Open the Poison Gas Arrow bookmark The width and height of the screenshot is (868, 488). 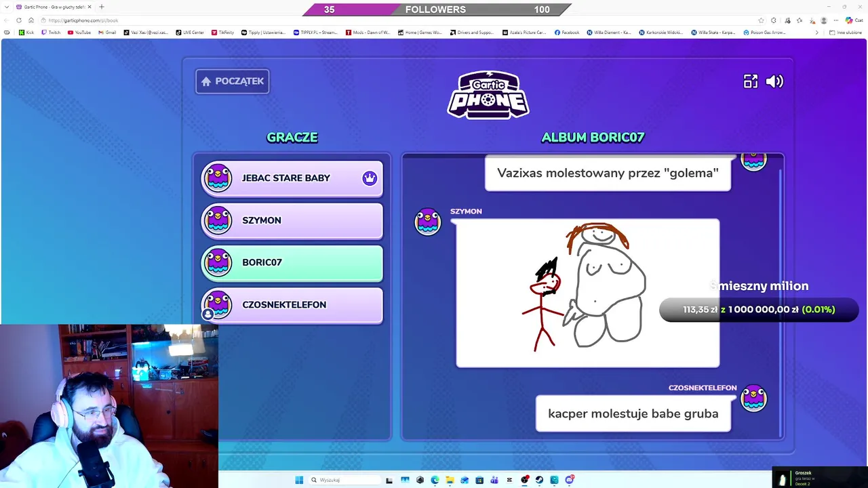pyautogui.click(x=764, y=33)
